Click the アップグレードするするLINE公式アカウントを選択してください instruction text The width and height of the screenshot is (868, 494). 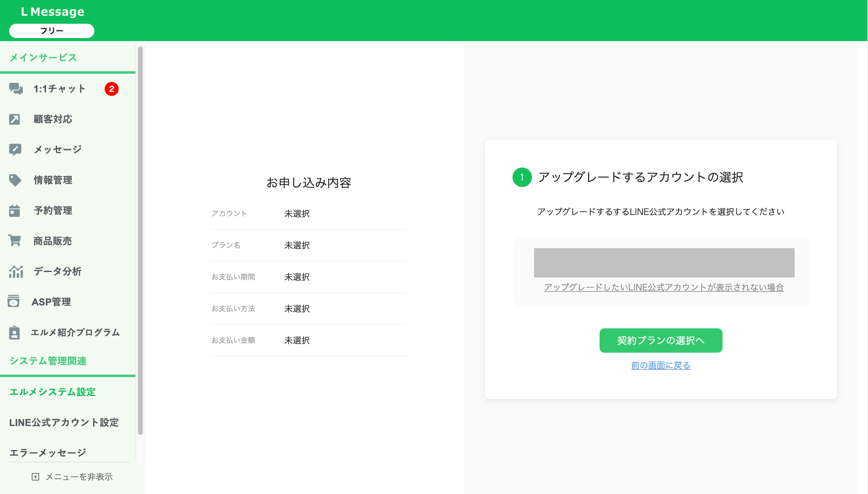click(x=661, y=212)
